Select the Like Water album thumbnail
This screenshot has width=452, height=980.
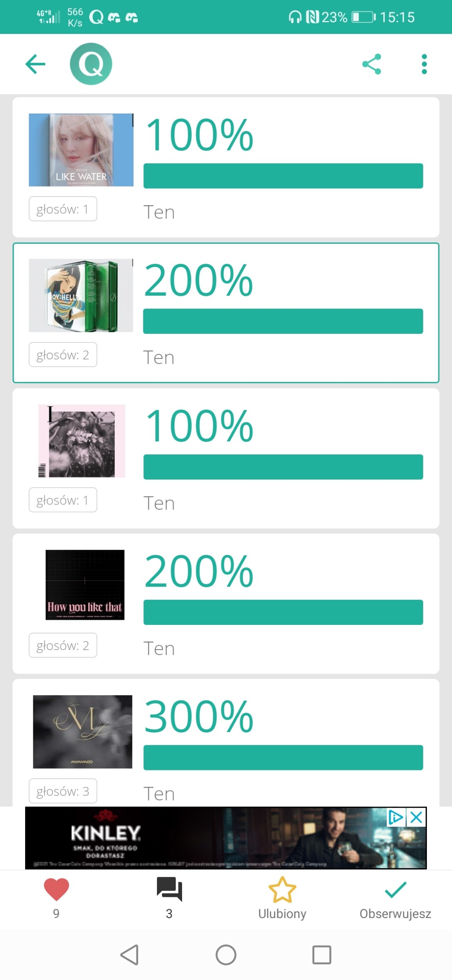pyautogui.click(x=81, y=150)
